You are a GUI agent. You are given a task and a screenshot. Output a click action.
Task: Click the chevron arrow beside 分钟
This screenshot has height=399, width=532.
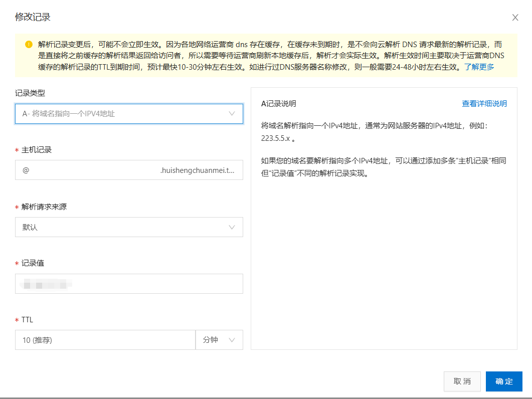tap(232, 340)
